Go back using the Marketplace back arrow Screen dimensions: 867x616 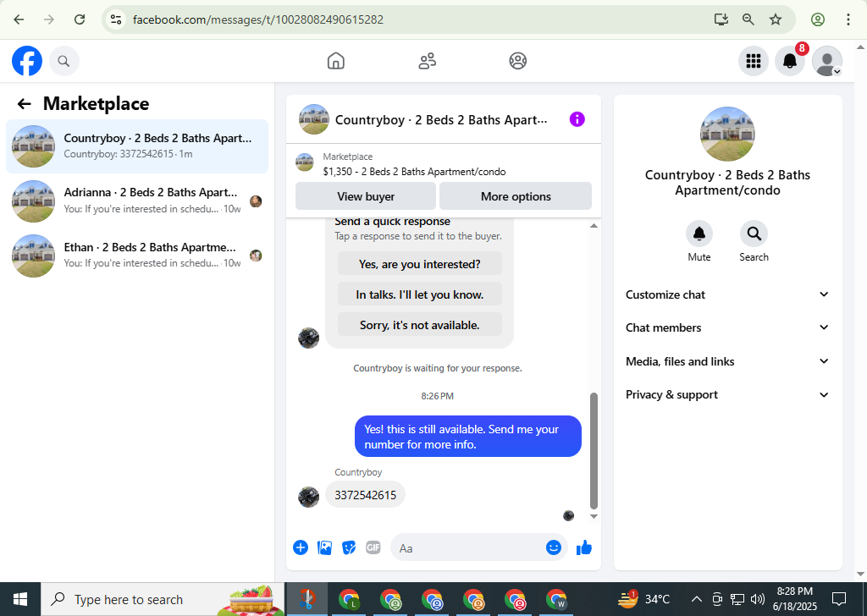[x=24, y=104]
